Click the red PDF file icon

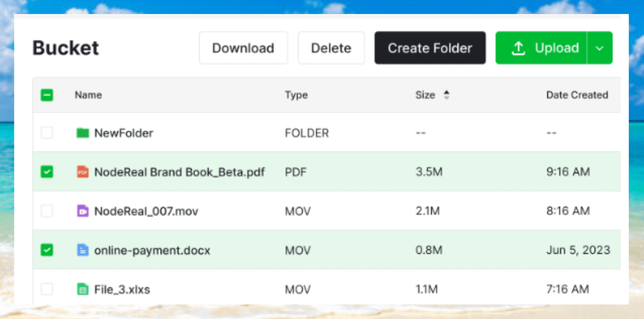82,172
